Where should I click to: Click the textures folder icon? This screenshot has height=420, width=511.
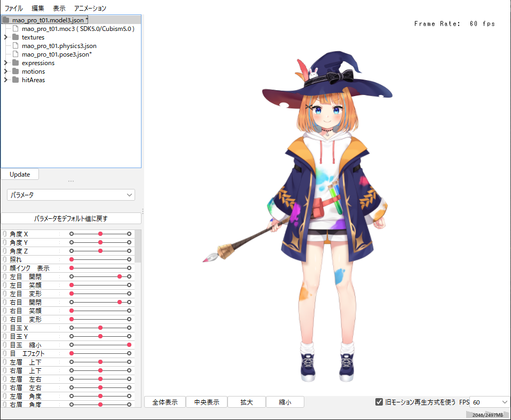pyautogui.click(x=15, y=37)
